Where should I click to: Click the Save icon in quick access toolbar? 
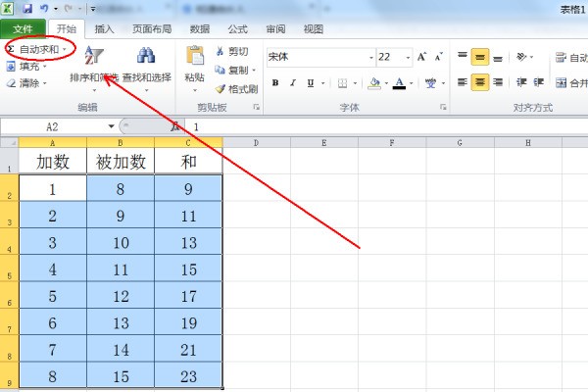click(x=27, y=8)
